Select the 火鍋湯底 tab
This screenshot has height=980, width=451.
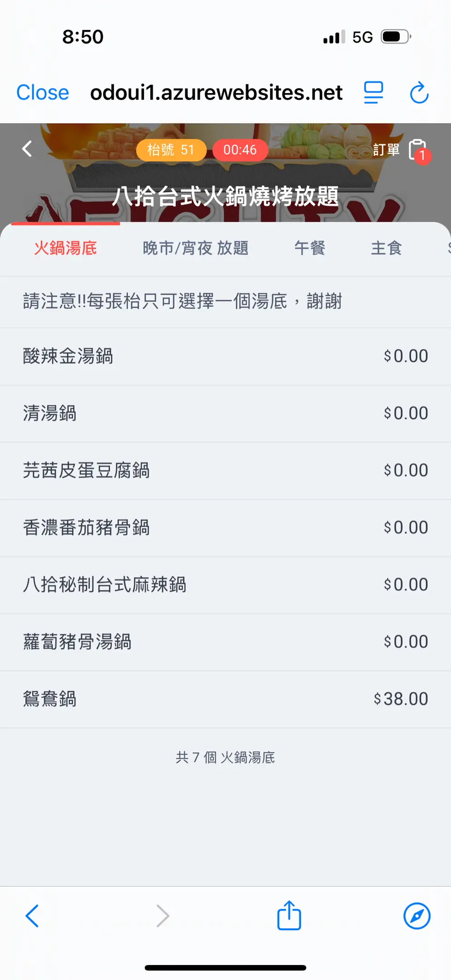pyautogui.click(x=65, y=248)
